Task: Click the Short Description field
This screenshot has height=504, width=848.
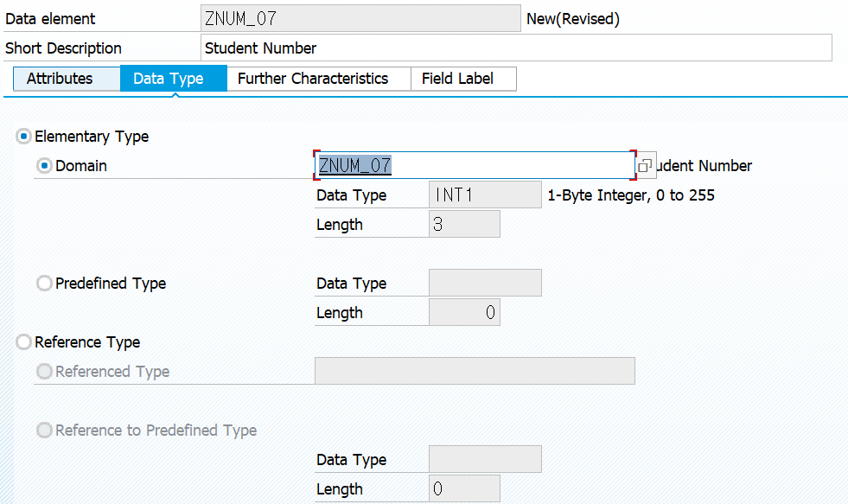Action: pyautogui.click(x=514, y=48)
